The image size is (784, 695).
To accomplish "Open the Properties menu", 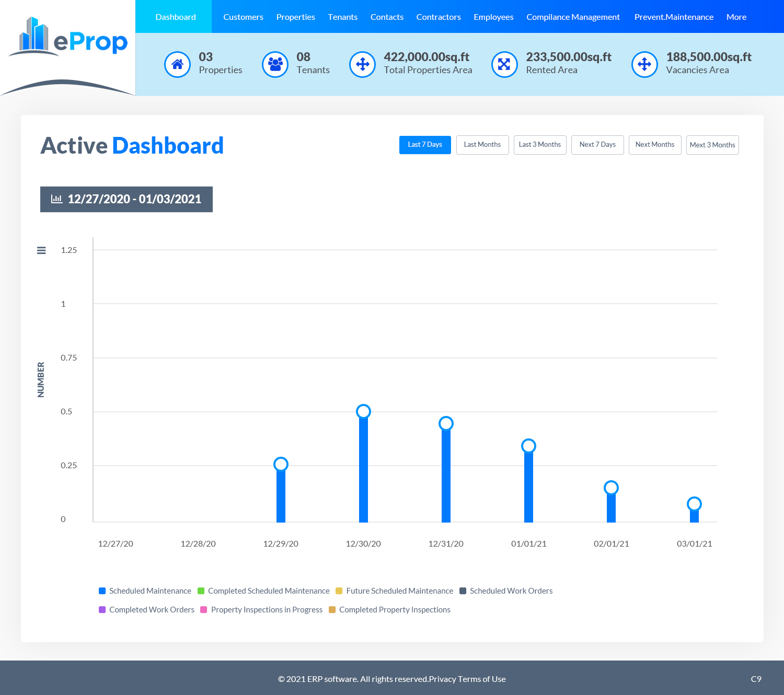I will [x=296, y=17].
